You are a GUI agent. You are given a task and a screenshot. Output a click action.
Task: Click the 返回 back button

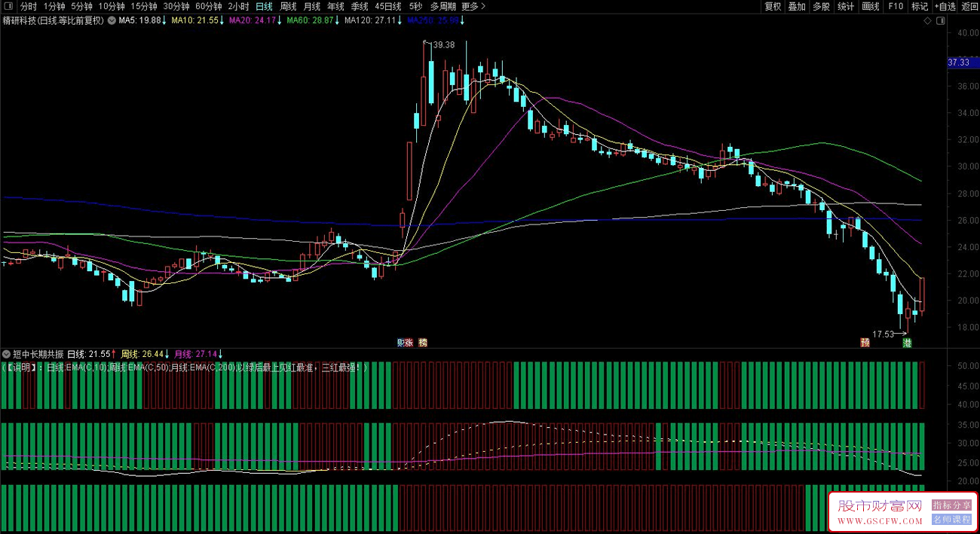tap(969, 6)
